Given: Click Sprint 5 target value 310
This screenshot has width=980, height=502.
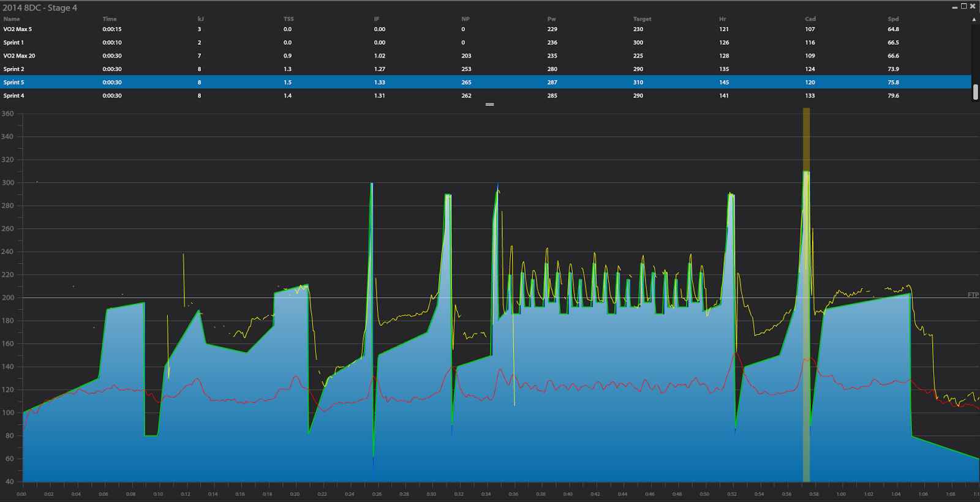Looking at the screenshot, I should [638, 82].
